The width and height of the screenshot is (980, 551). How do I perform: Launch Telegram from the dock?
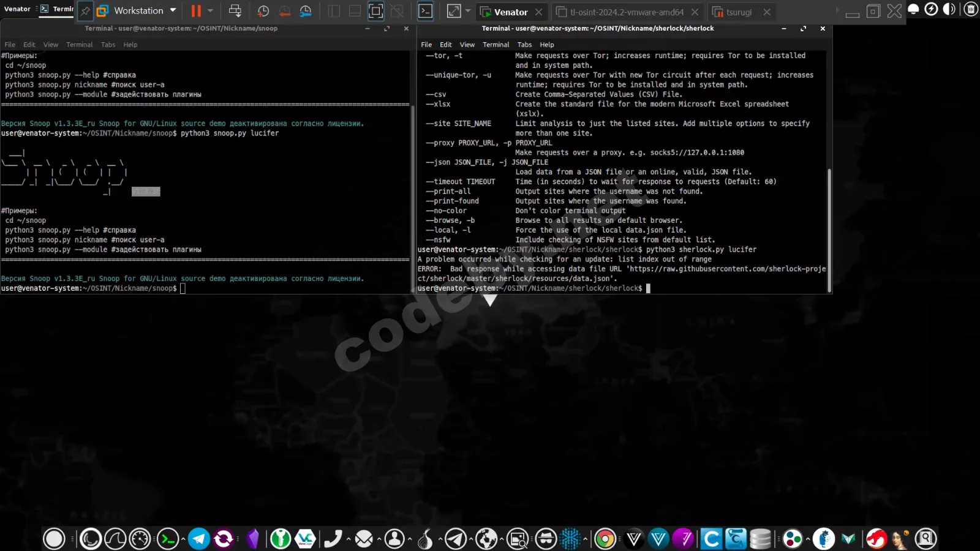coord(199,539)
